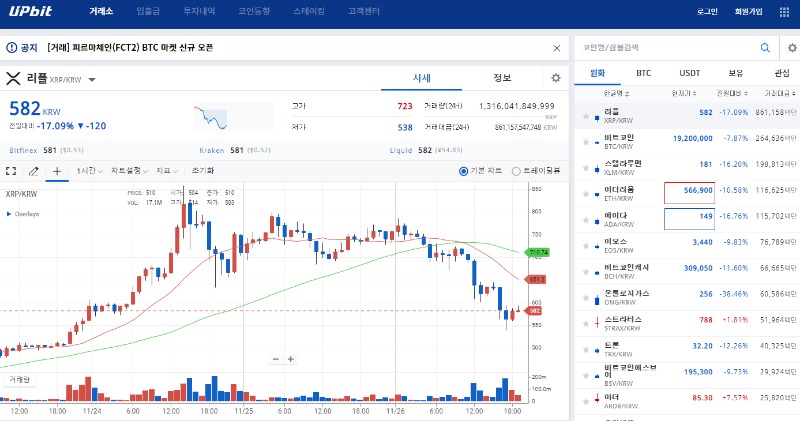Select 기본 차트 radio button
This screenshot has width=800, height=421.
tap(463, 171)
